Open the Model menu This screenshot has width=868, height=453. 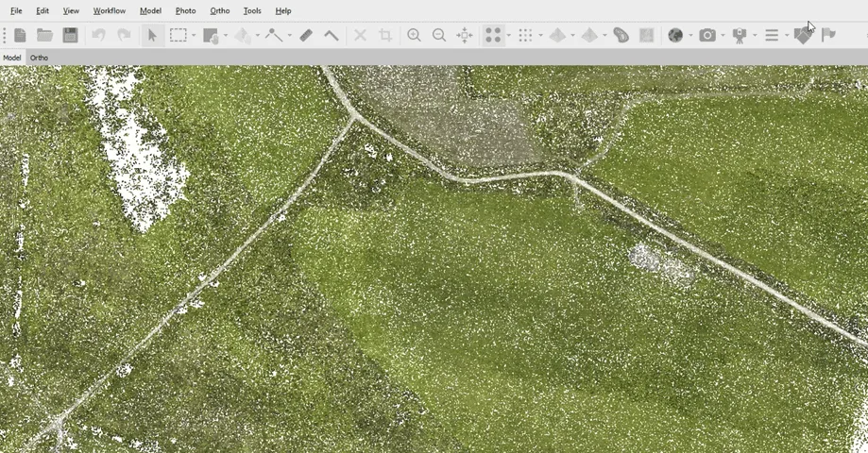[x=150, y=10]
